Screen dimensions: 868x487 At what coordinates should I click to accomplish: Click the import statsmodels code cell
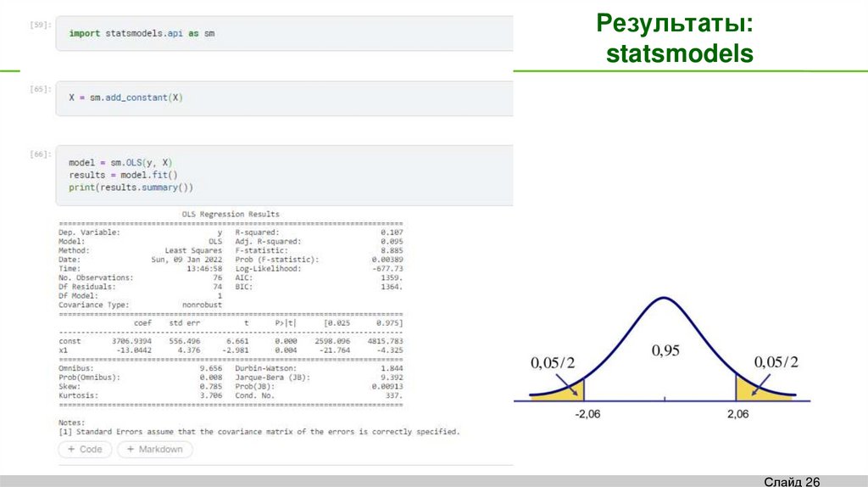(284, 33)
